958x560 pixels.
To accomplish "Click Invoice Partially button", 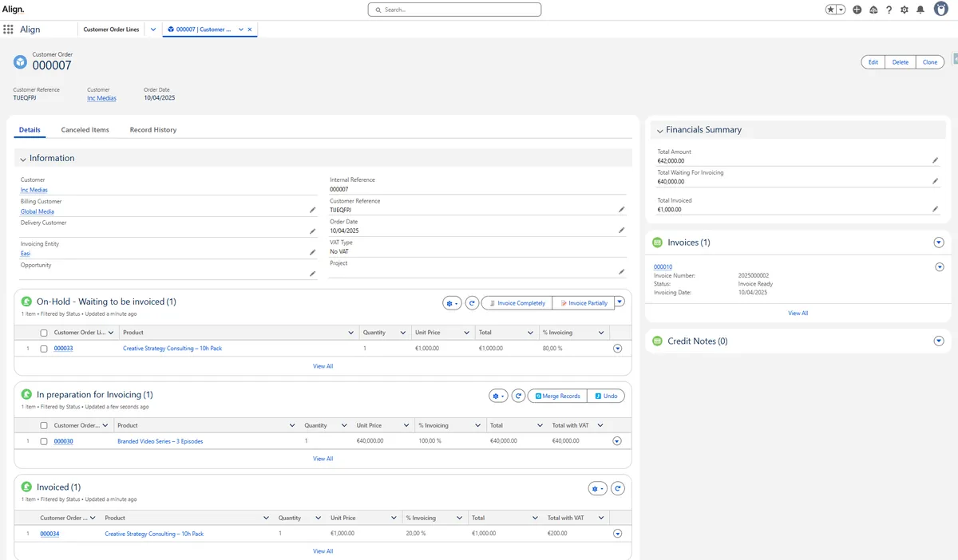I will point(583,303).
